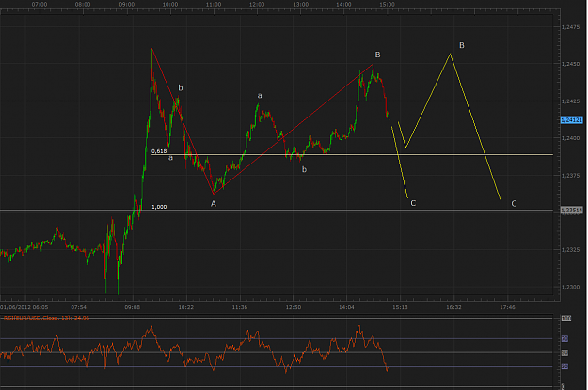Click the 10:00 label on the upper time axis

point(170,5)
